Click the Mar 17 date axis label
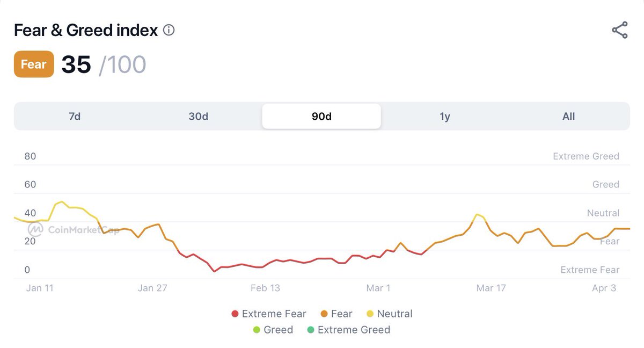 pos(491,288)
